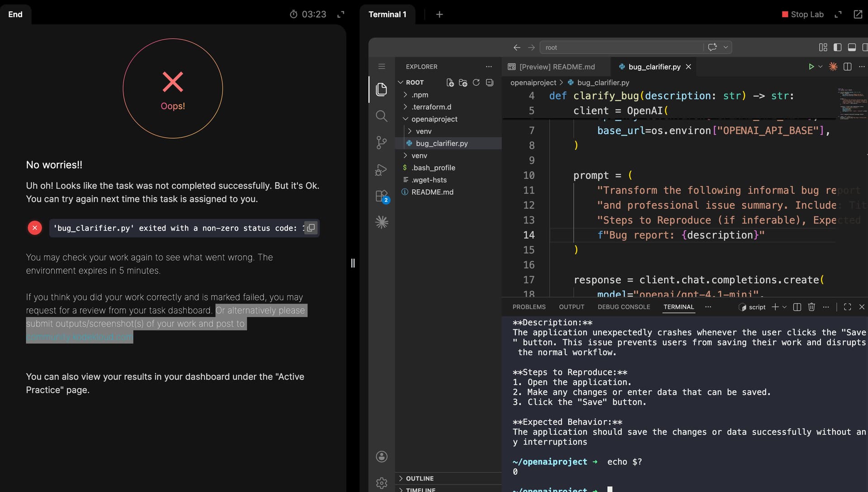Screen dimensions: 868x492
Task: Copy the error message text
Action: (x=311, y=228)
